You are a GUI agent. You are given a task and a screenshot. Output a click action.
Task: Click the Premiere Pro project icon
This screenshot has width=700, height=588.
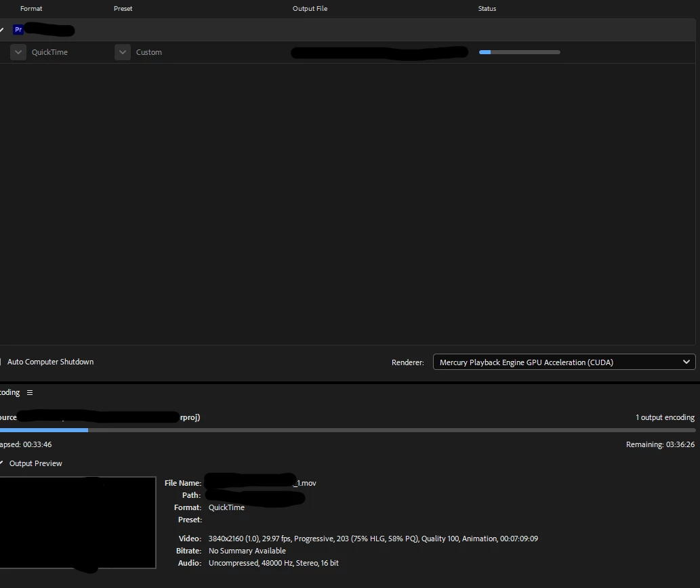pos(18,30)
